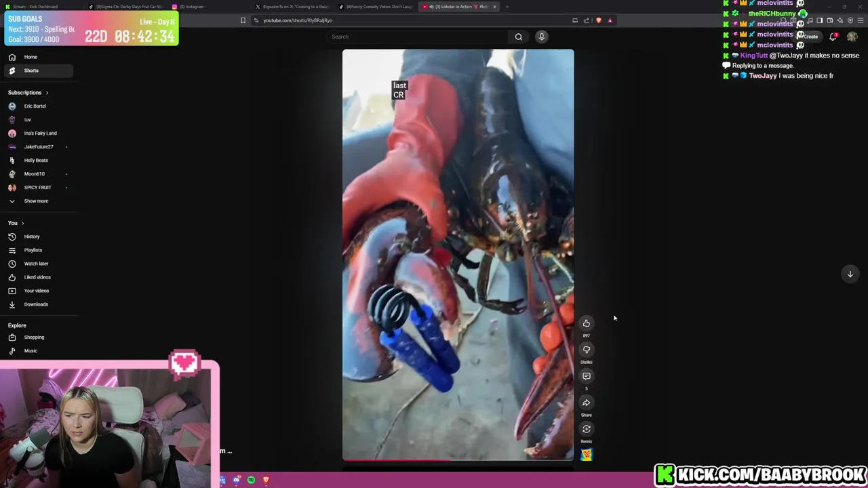
Task: Open Your videos in the sidebar
Action: click(x=38, y=291)
